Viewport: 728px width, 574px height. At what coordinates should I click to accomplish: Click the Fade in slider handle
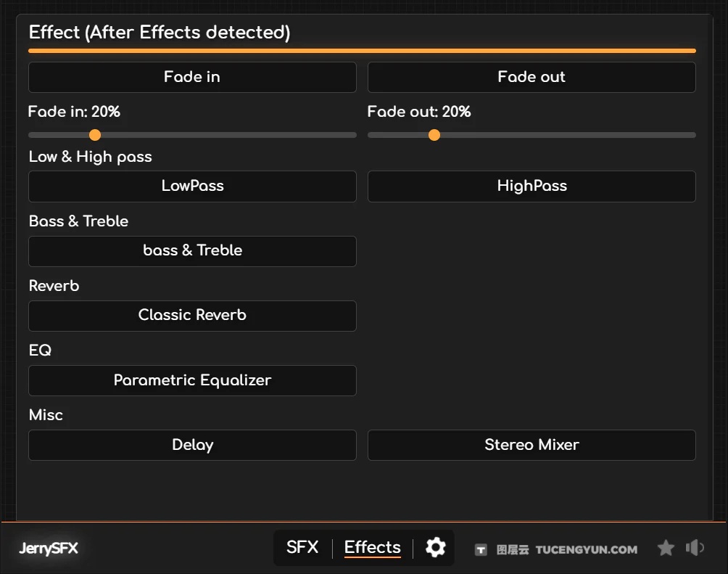95,135
